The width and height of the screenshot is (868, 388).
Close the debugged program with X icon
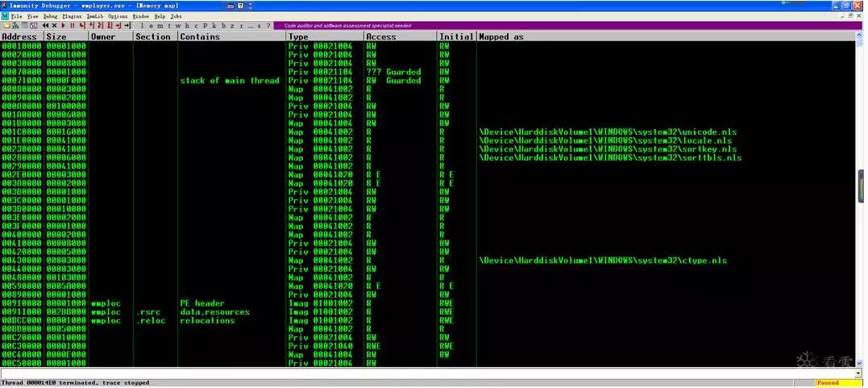54,26
